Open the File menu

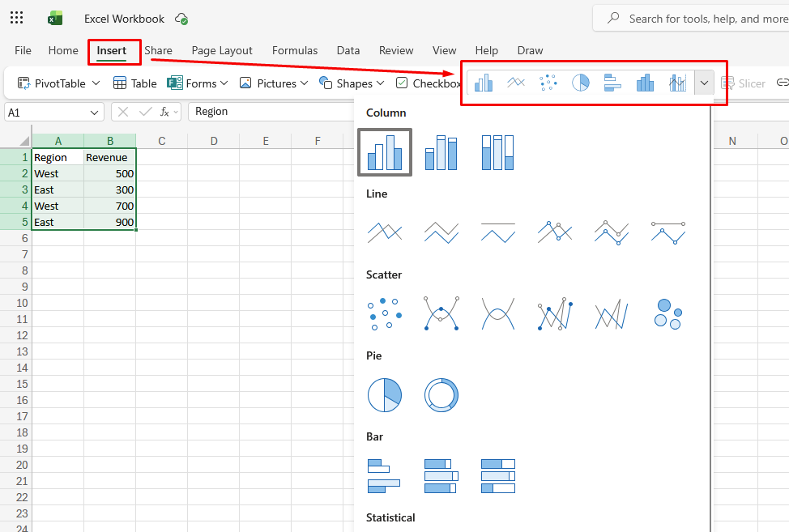[x=23, y=50]
